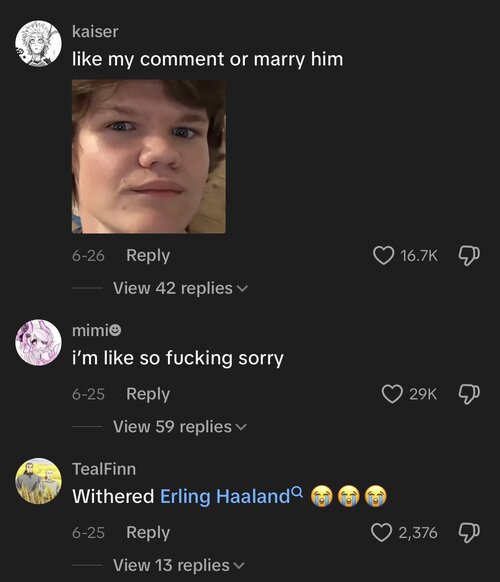Open the photo in kaiser's comment

[148, 156]
